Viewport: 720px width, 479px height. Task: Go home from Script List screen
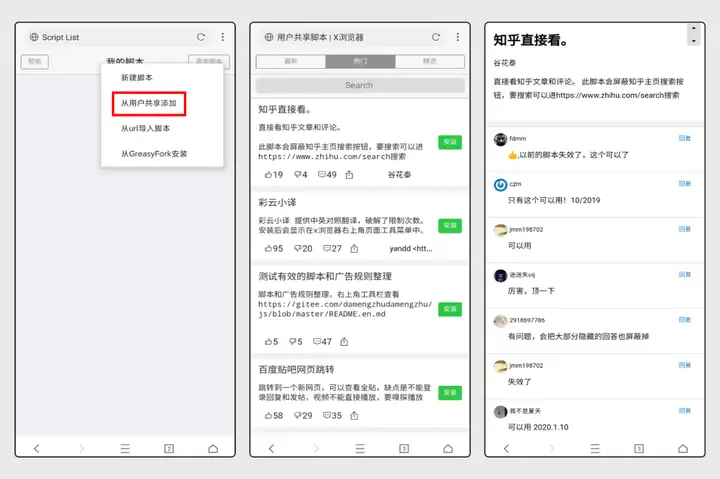213,448
